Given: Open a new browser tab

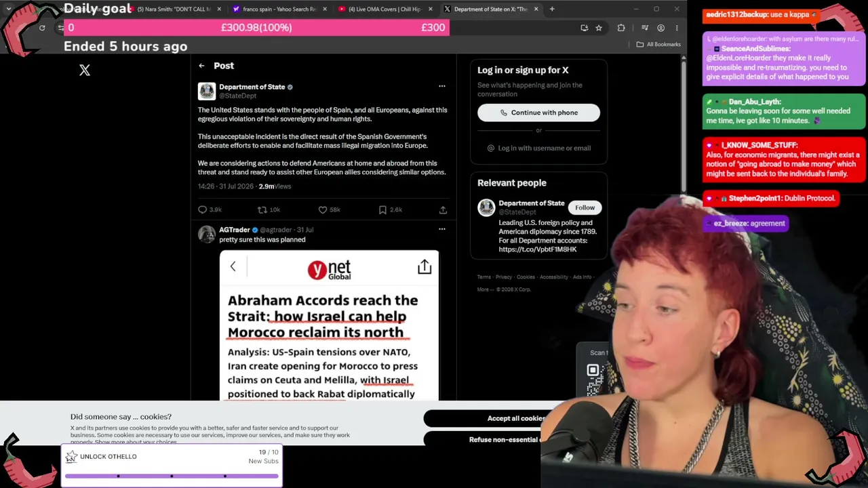Looking at the screenshot, I should (552, 9).
